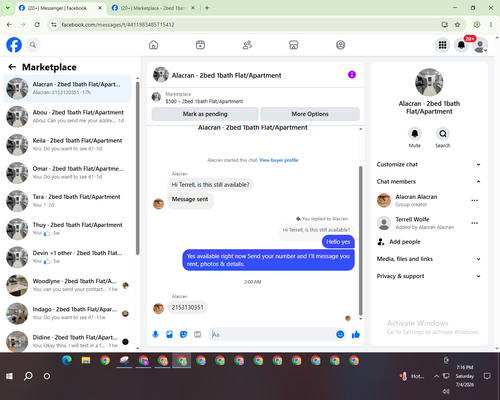This screenshot has width=500, height=400.
Task: Open Windows Start menu
Action: pyautogui.click(x=9, y=376)
